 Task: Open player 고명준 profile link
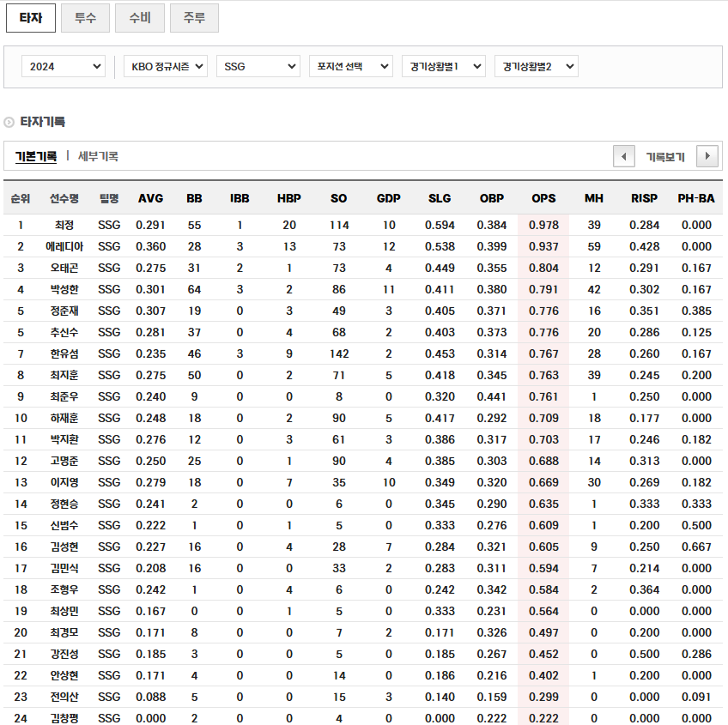64,461
